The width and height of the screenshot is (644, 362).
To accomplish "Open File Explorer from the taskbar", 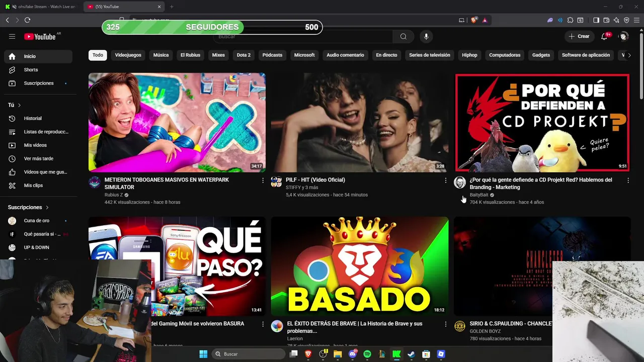I will [338, 354].
